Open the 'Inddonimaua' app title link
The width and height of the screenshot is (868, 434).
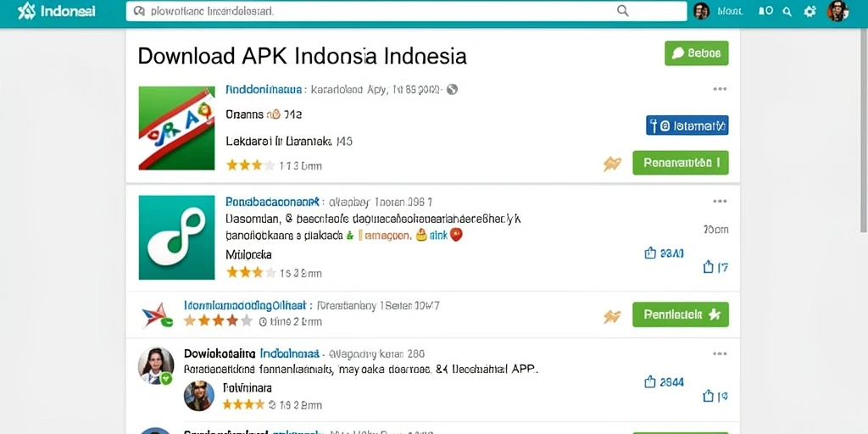[x=264, y=89]
